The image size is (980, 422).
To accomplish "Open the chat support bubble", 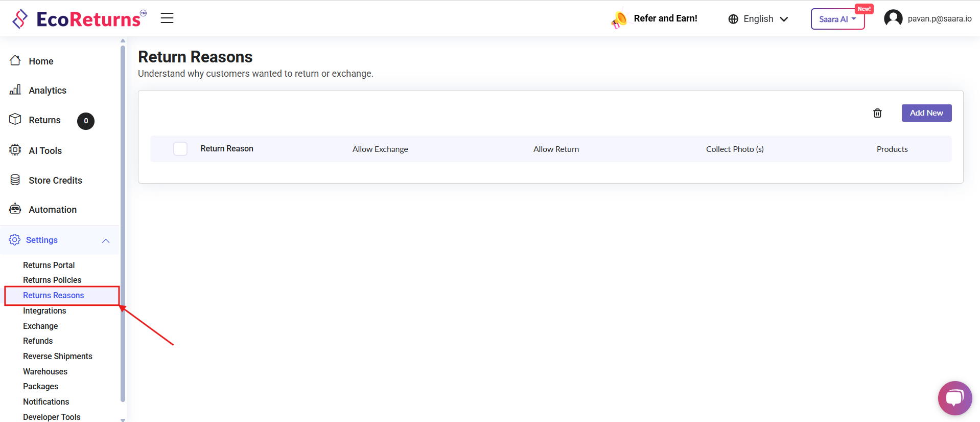I will (954, 398).
